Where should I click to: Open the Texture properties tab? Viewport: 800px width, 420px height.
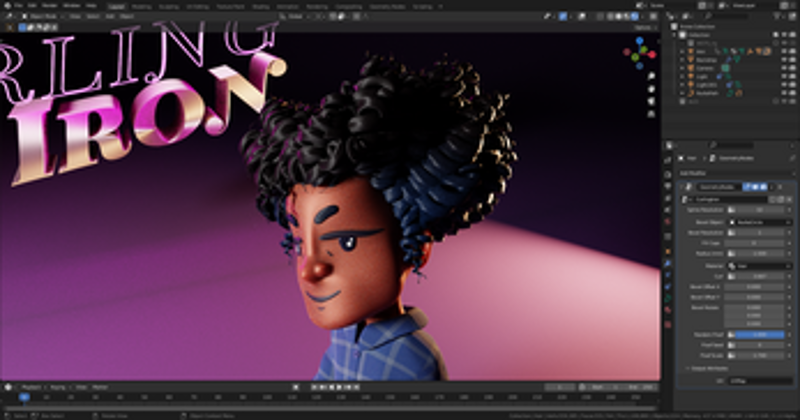[x=668, y=325]
